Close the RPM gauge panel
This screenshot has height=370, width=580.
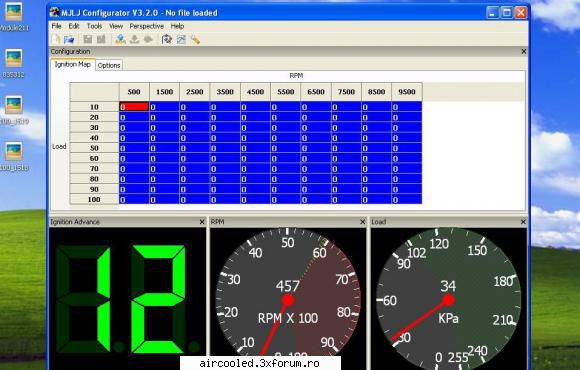[362, 222]
